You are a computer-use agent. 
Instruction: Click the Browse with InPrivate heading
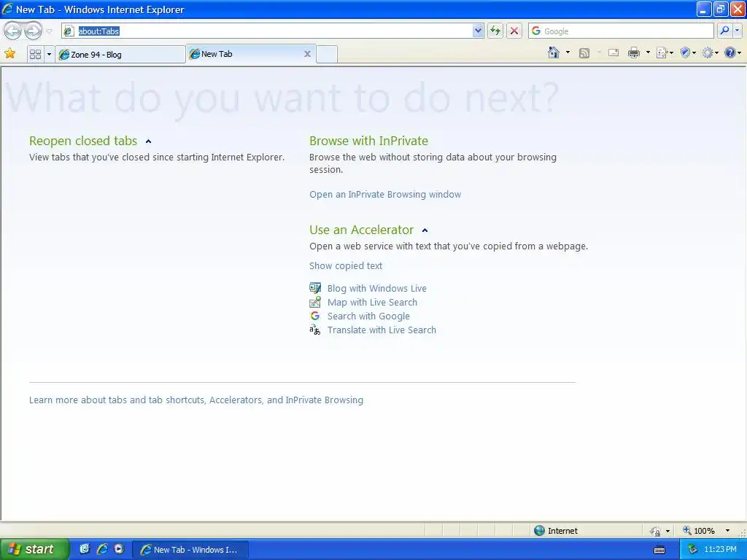coord(368,141)
